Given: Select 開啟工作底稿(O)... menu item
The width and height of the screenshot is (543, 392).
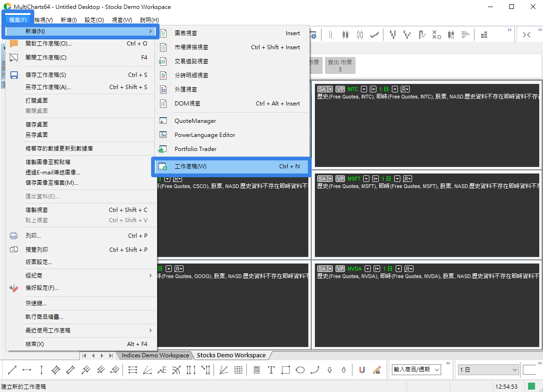Looking at the screenshot, I should (81, 44).
